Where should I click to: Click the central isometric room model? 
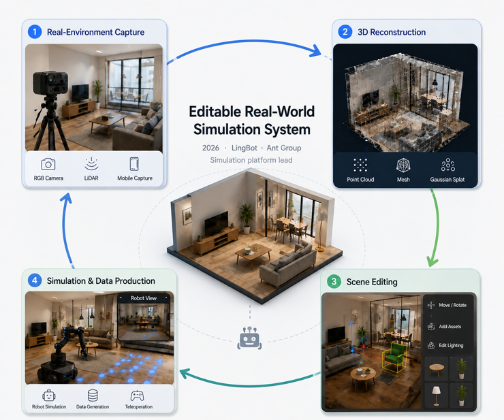pyautogui.click(x=255, y=236)
